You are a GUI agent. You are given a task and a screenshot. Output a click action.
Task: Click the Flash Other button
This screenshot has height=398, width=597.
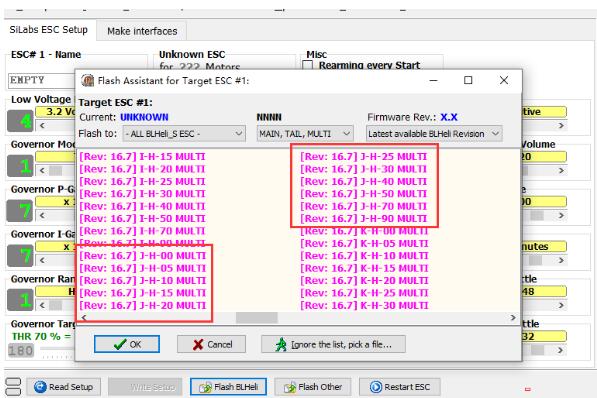312,387
